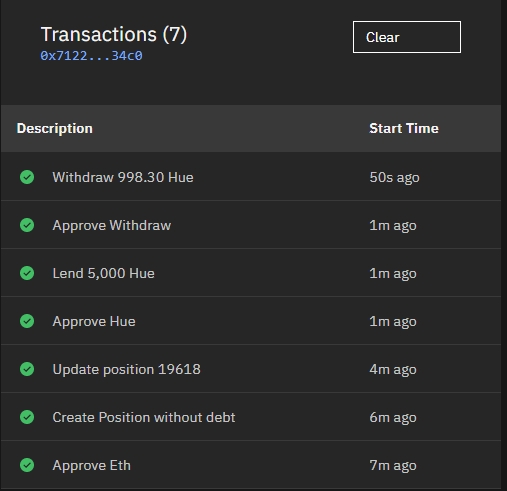Click the Clear transactions button

coord(407,37)
